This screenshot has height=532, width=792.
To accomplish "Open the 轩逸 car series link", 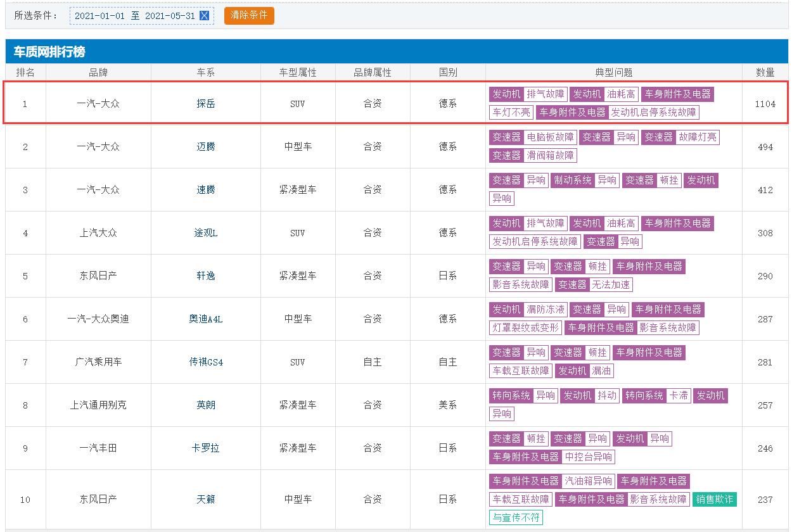I will (206, 276).
